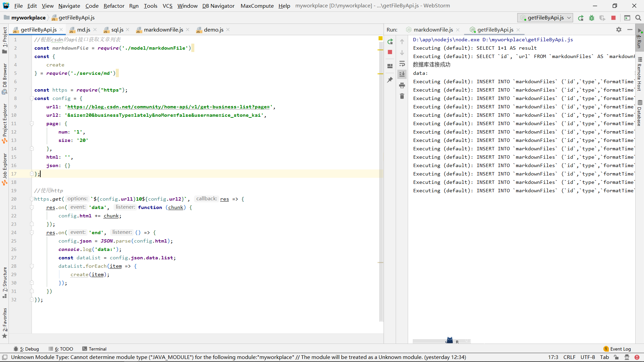Viewport: 644px width, 362px height.
Task: Click Run with Coverage icon in top toolbar
Action: coord(602,18)
